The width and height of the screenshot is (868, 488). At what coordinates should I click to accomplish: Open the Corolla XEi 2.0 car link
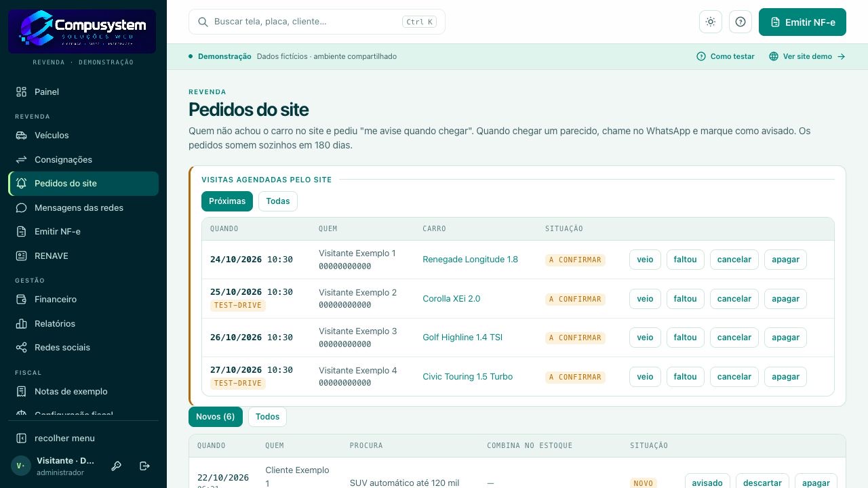tap(451, 299)
